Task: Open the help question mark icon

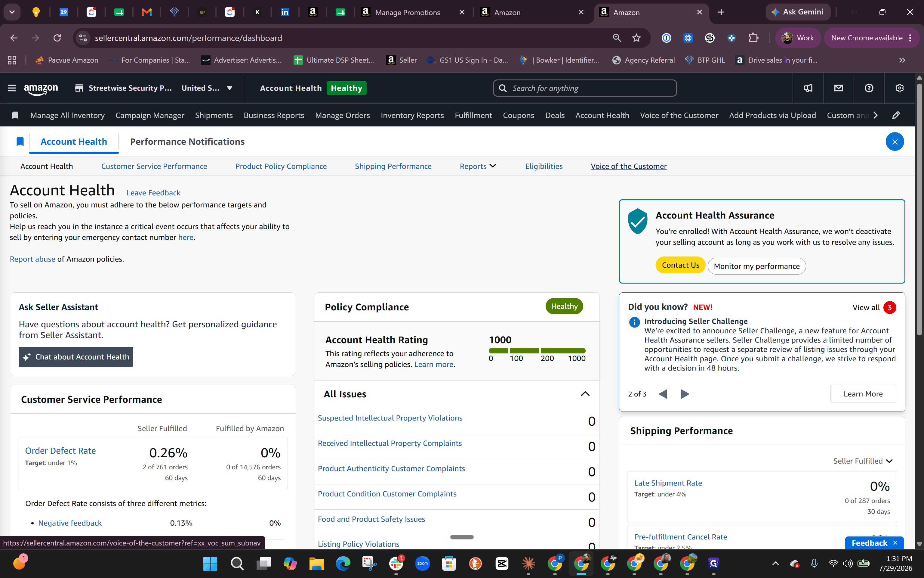Action: click(x=869, y=88)
